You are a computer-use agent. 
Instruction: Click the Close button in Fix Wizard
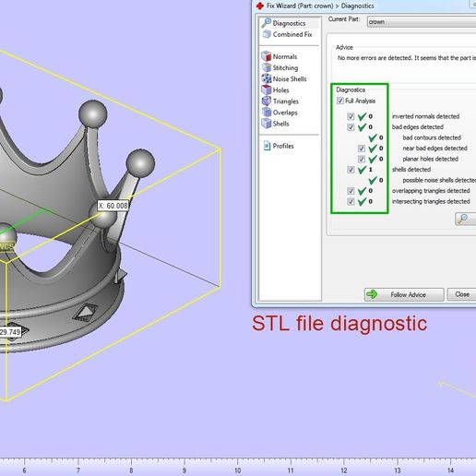(461, 294)
